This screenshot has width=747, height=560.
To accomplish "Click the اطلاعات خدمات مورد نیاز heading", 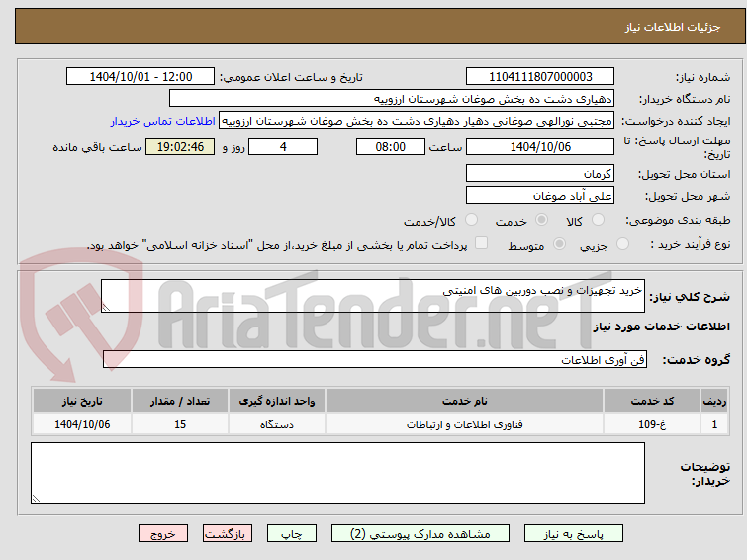I will 661,327.
